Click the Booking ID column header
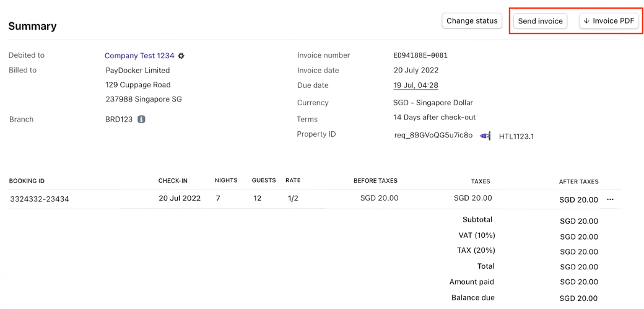The width and height of the screenshot is (644, 309). 27,181
